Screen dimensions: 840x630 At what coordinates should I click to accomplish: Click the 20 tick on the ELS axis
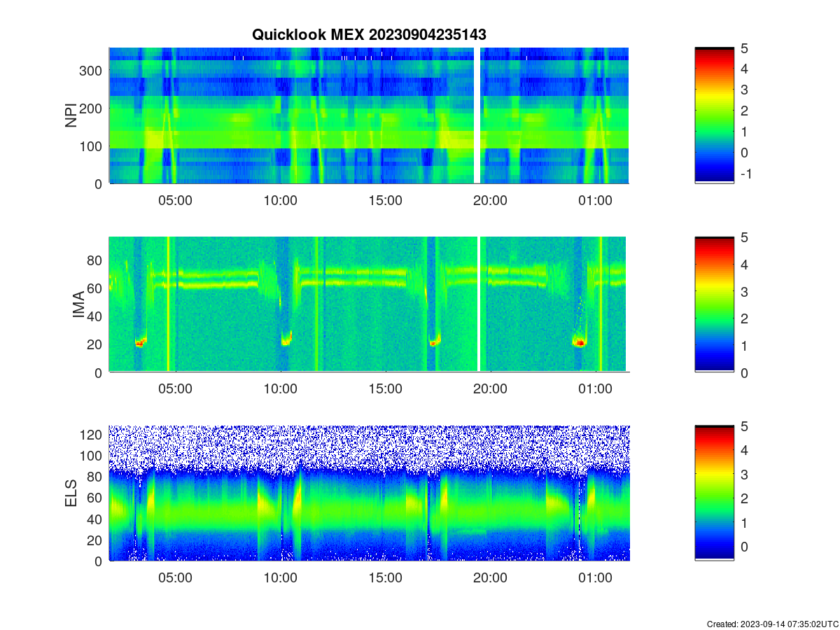coord(95,540)
